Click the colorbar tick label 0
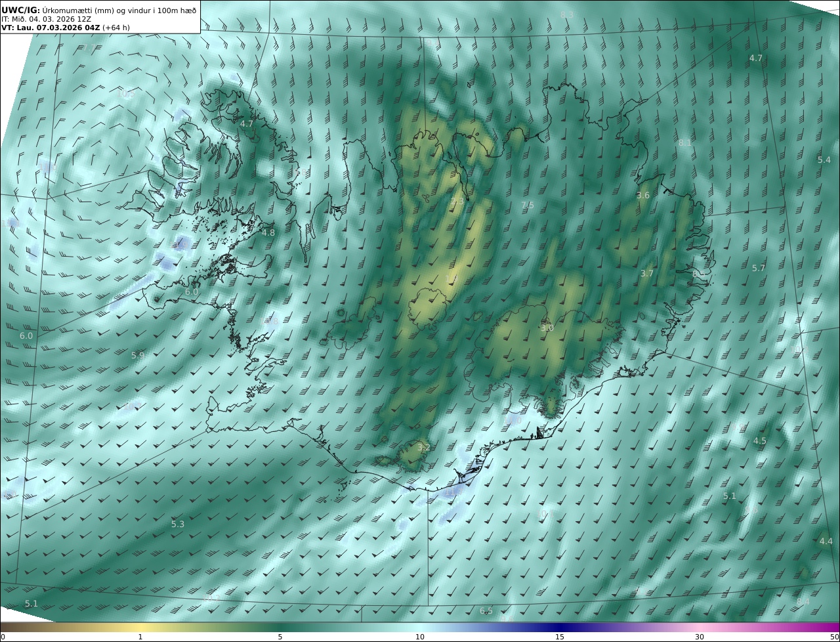 [x=3, y=637]
